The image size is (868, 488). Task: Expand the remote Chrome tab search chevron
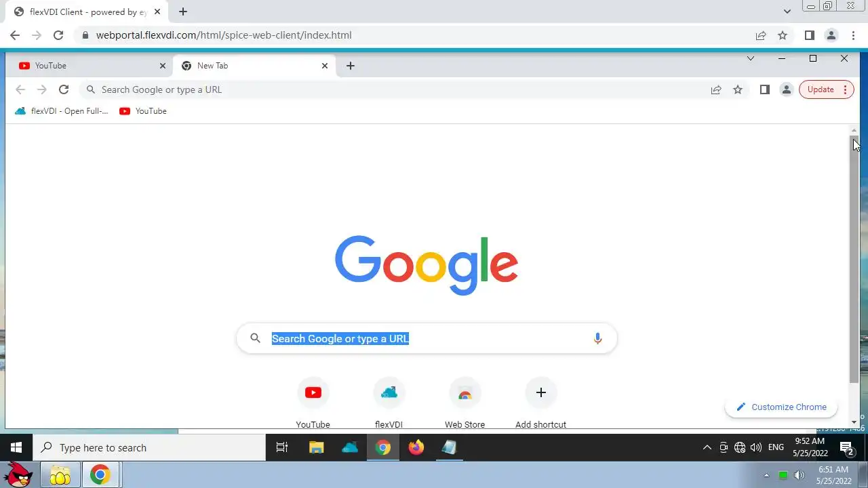click(x=751, y=58)
